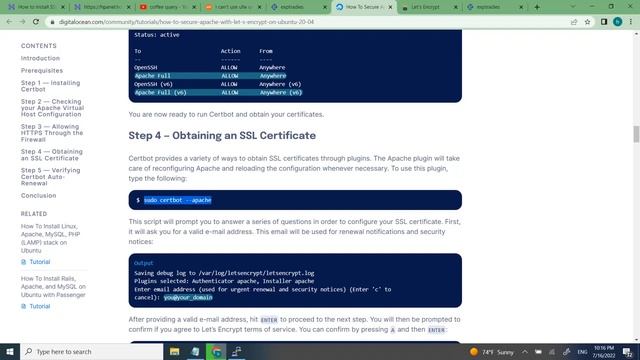Screen dimensions: 640x360
Task: View site info via the padlock icon
Action: click(x=52, y=22)
